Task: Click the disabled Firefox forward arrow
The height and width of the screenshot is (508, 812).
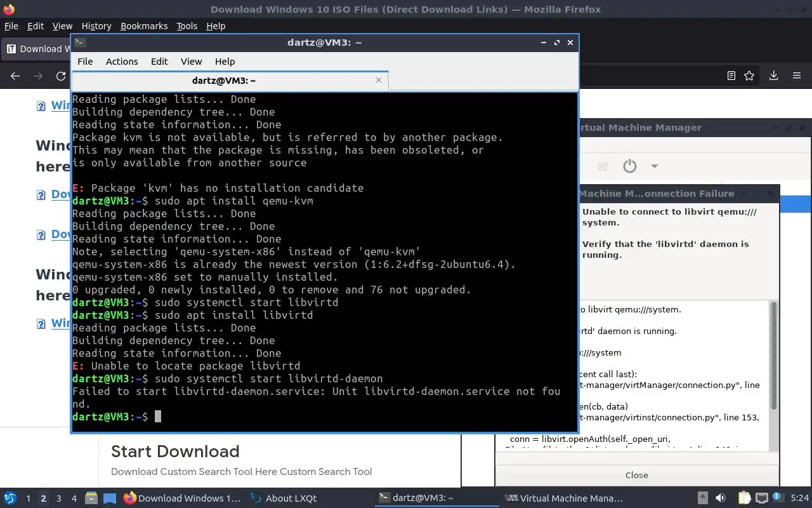Action: pos(38,76)
